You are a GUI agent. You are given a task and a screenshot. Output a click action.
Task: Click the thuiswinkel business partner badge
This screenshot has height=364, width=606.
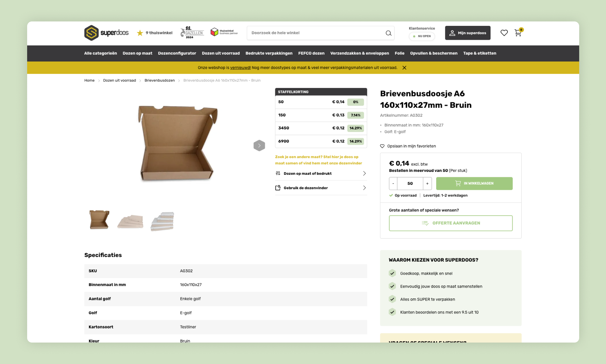pos(224,32)
